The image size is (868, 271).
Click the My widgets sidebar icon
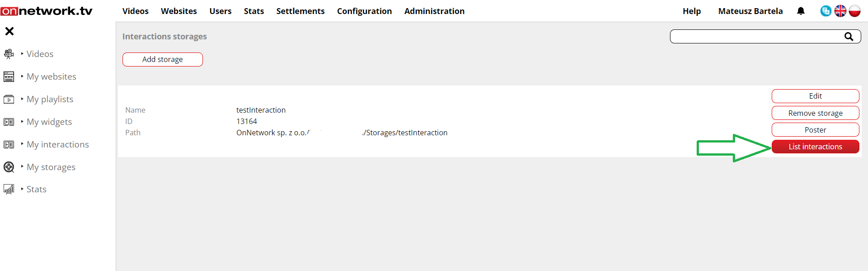[x=9, y=122]
